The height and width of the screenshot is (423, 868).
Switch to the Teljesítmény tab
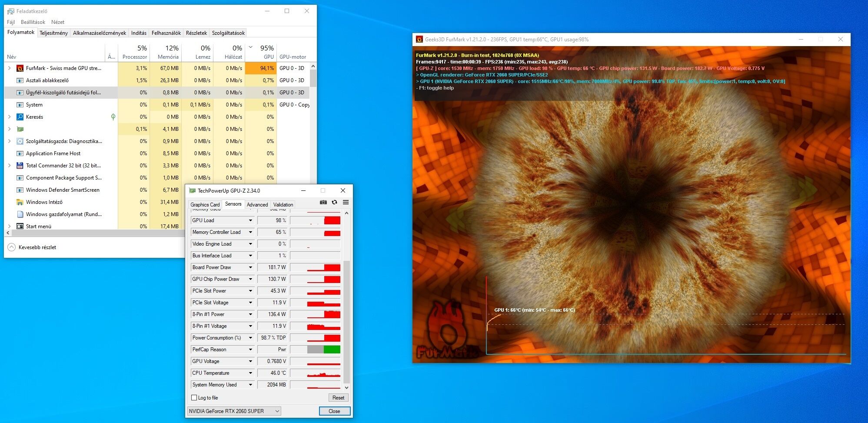(53, 33)
